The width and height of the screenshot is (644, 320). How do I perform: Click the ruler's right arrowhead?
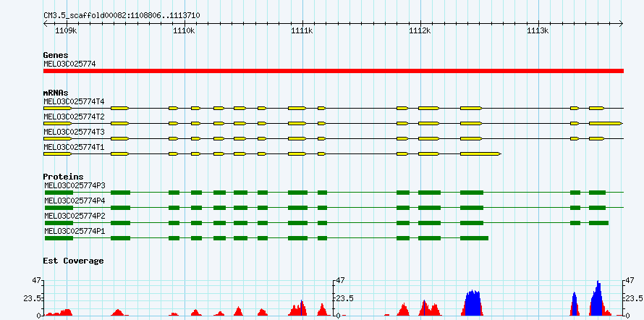click(621, 24)
